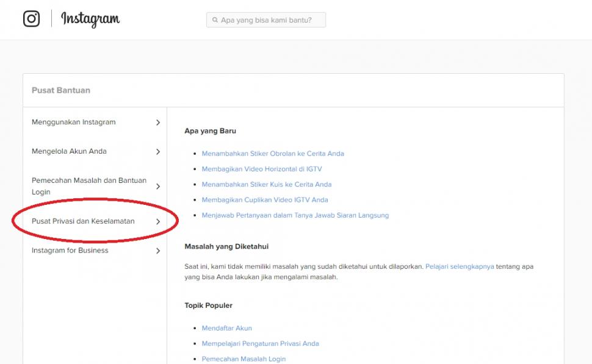Open Mengelola Akun Anda section
The height and width of the screenshot is (364, 592).
tap(69, 151)
